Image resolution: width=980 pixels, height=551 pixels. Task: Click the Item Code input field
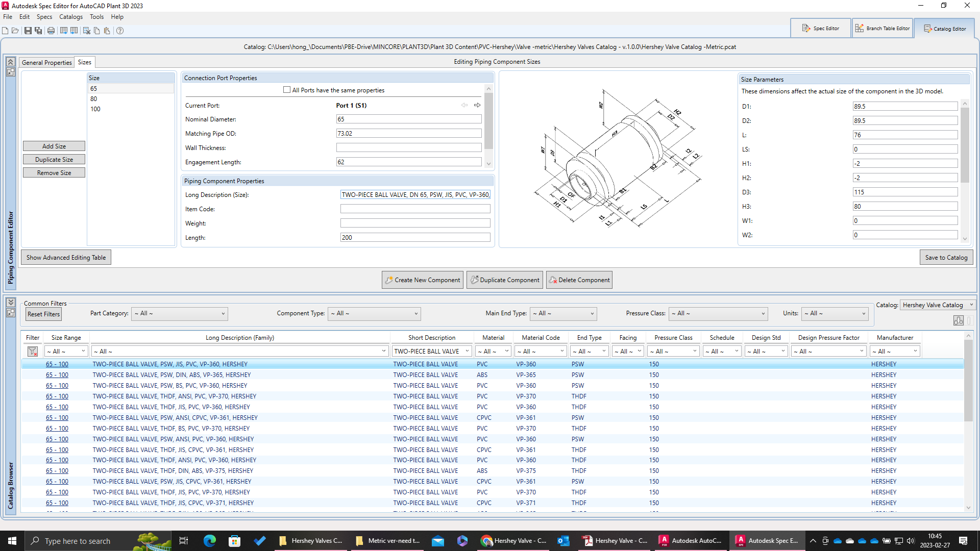415,209
